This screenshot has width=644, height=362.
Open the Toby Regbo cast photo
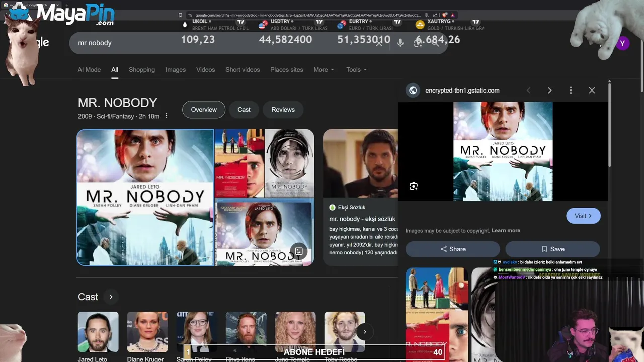(345, 332)
